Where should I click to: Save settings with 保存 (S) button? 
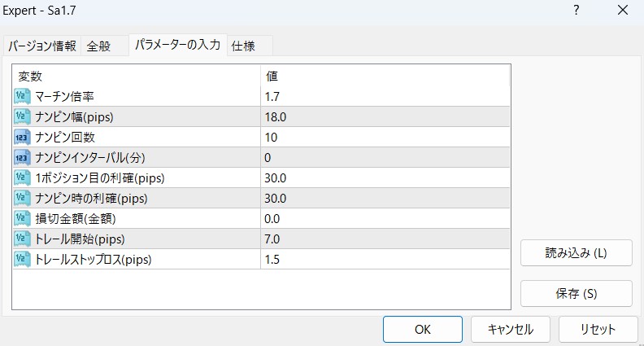(576, 293)
